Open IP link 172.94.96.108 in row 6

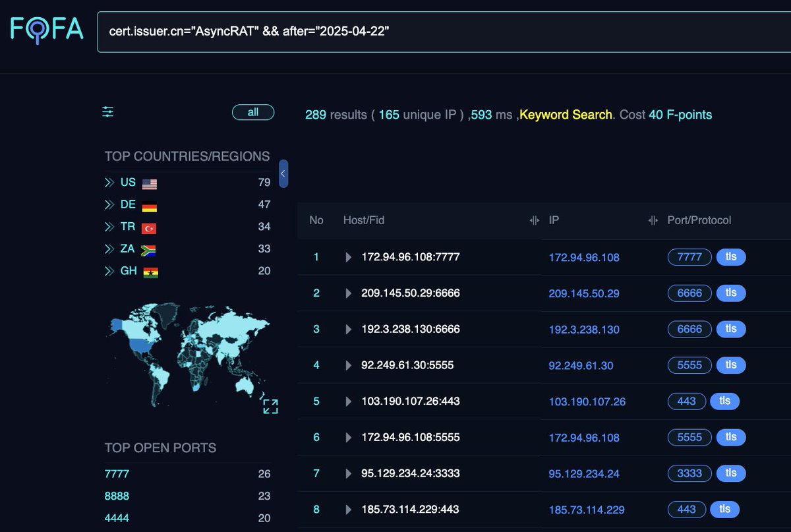(x=584, y=438)
